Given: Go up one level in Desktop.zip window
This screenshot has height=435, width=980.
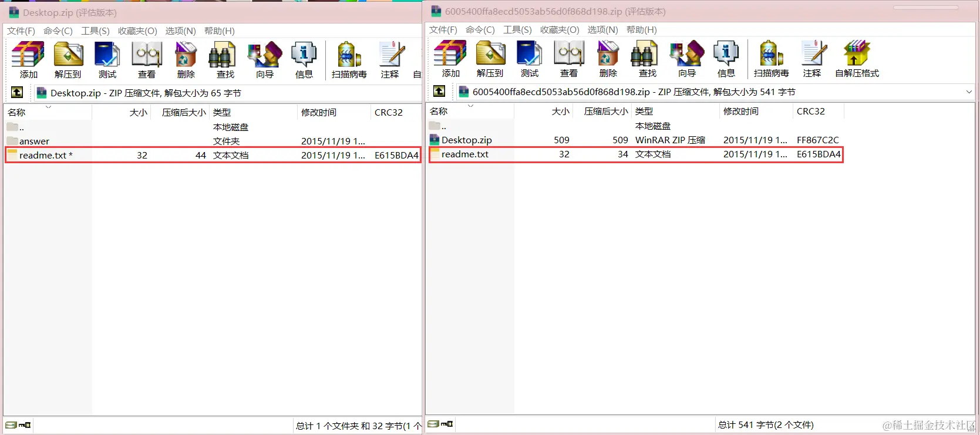Looking at the screenshot, I should (x=17, y=92).
